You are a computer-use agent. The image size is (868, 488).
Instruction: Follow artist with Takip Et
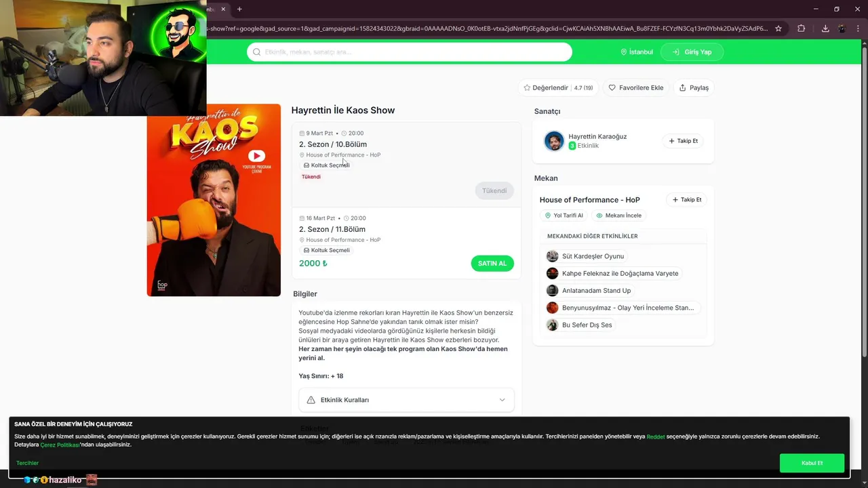pos(684,141)
